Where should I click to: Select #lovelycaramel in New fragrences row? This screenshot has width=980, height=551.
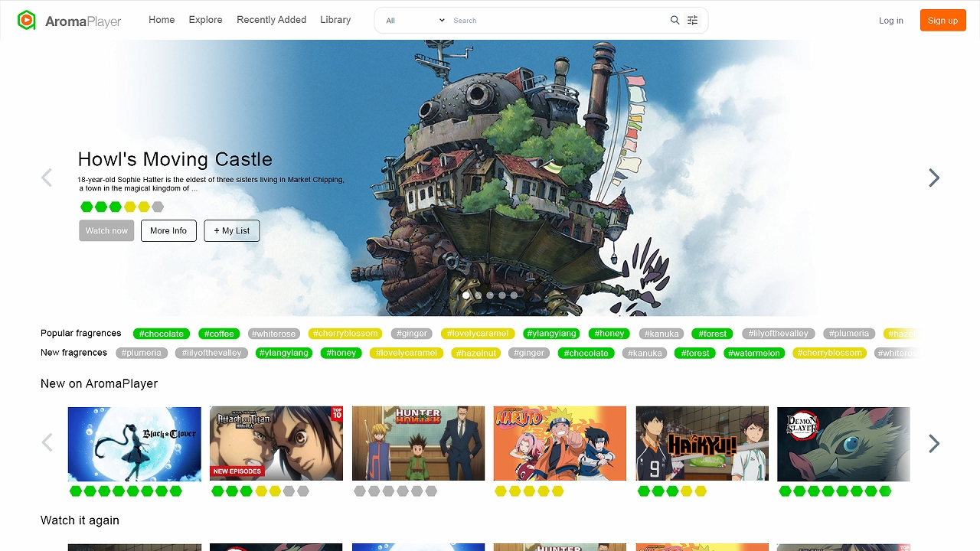point(406,353)
